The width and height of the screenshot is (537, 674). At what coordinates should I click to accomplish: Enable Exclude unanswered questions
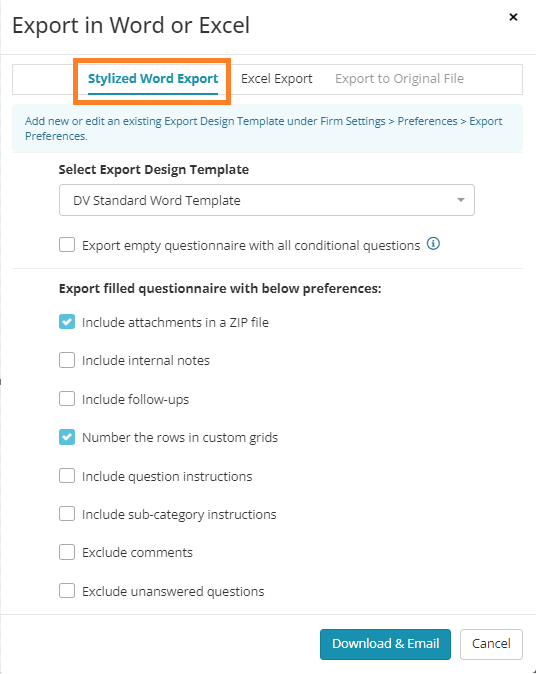pyautogui.click(x=67, y=591)
